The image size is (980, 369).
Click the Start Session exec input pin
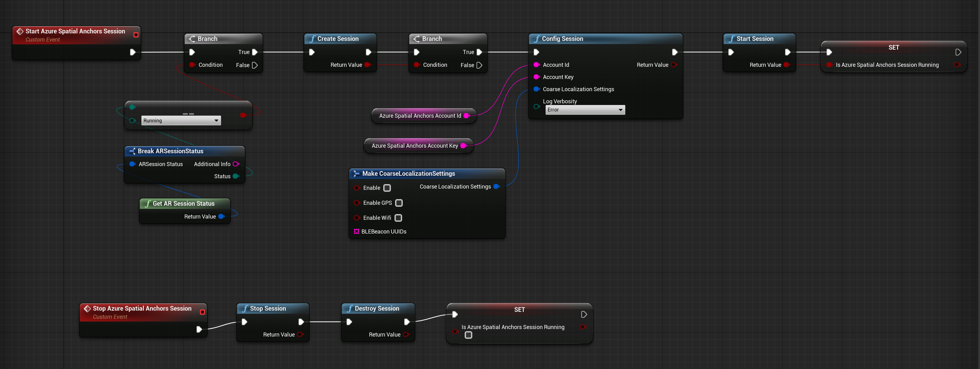click(731, 52)
